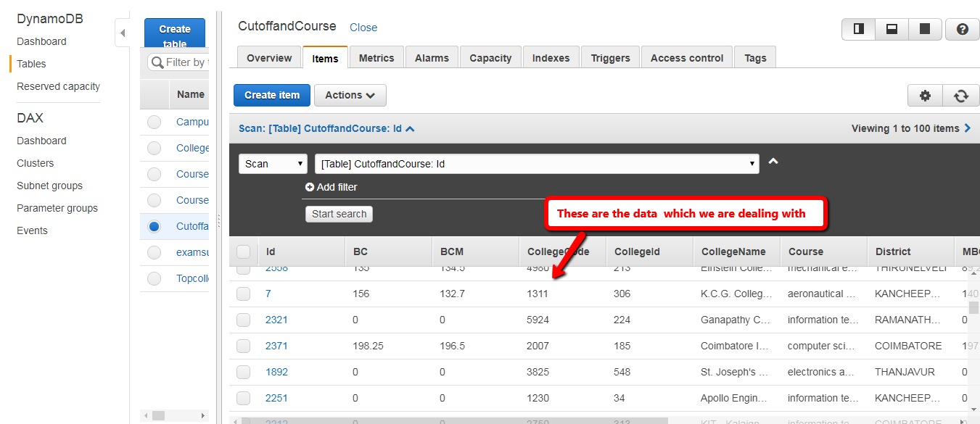The image size is (980, 424).
Task: Select the selected Cutoffa table radio button
Action: pyautogui.click(x=154, y=226)
